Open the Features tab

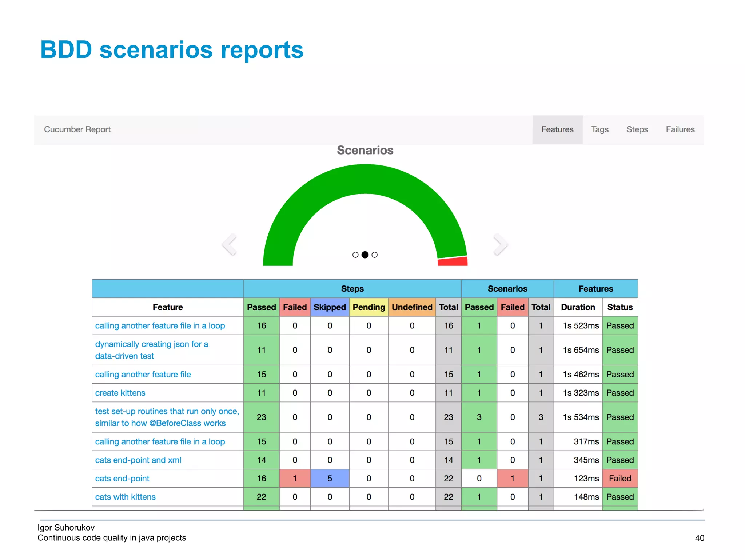557,129
